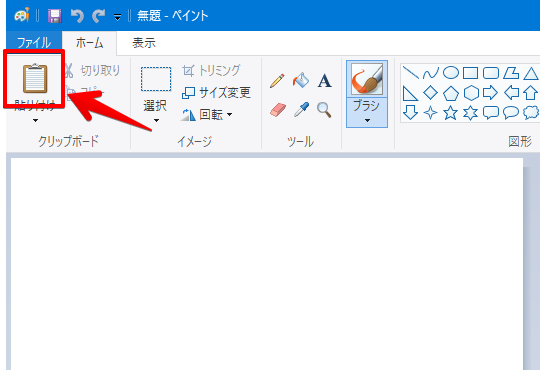Choose the straight line shape
This screenshot has height=370, width=540.
[411, 72]
